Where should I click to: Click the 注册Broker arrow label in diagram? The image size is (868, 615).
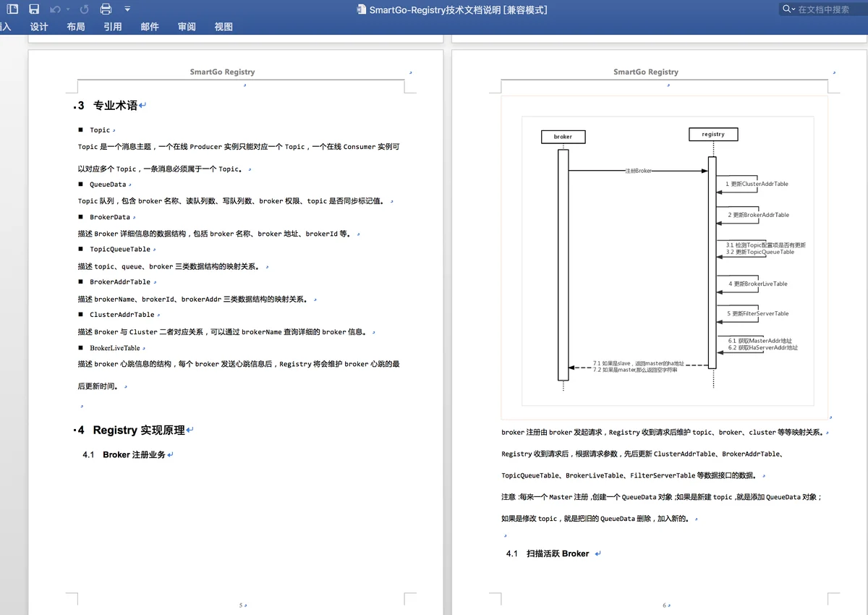[x=639, y=171]
